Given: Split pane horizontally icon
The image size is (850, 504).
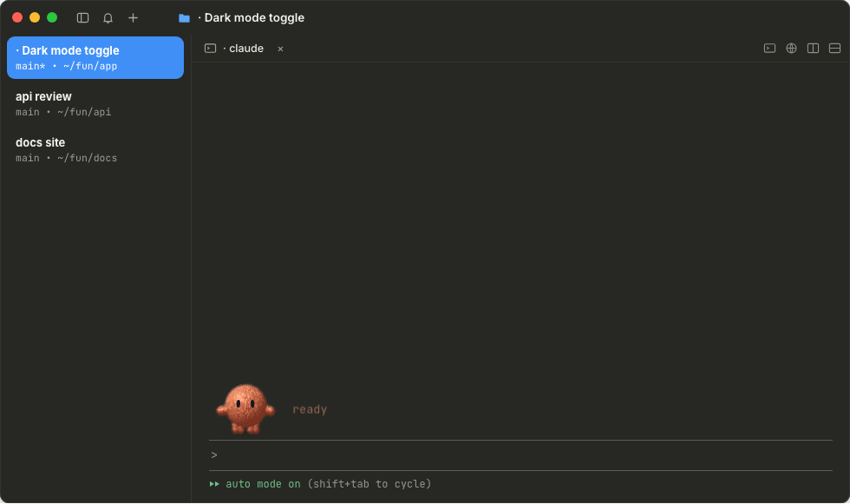Looking at the screenshot, I should click(x=834, y=49).
